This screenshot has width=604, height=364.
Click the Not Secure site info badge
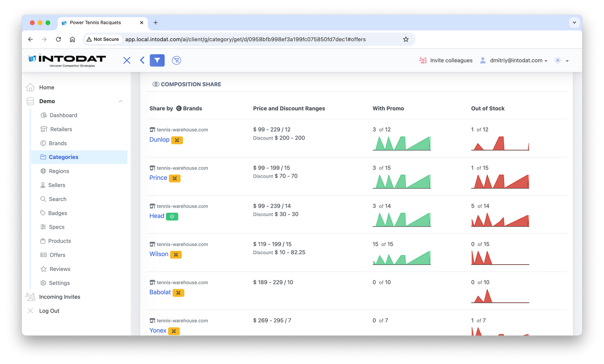(103, 39)
